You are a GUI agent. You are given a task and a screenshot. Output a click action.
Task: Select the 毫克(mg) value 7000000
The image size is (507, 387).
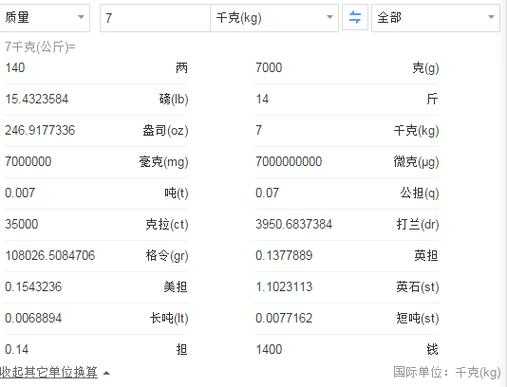click(28, 161)
